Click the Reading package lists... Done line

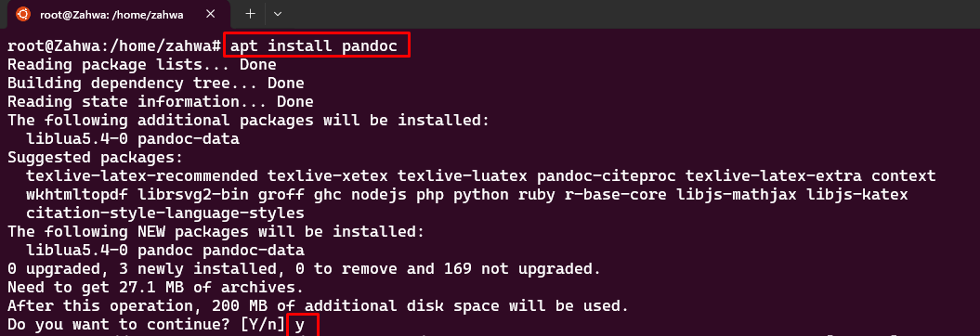pos(142,64)
